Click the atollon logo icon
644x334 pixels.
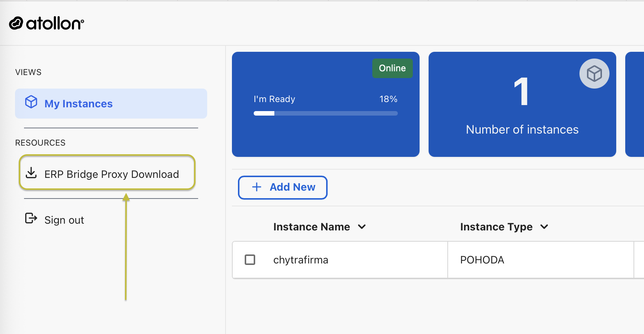pos(16,23)
